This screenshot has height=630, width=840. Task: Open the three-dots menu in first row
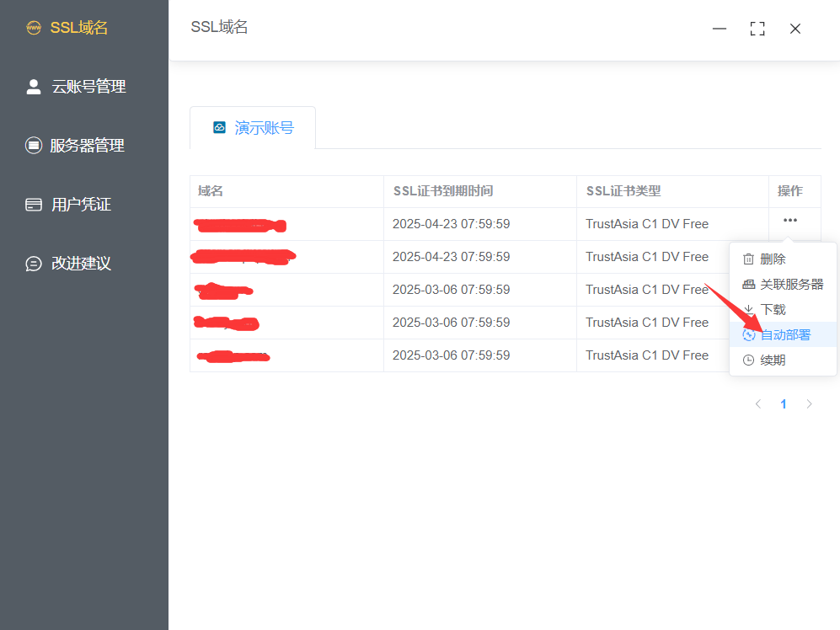coord(789,221)
